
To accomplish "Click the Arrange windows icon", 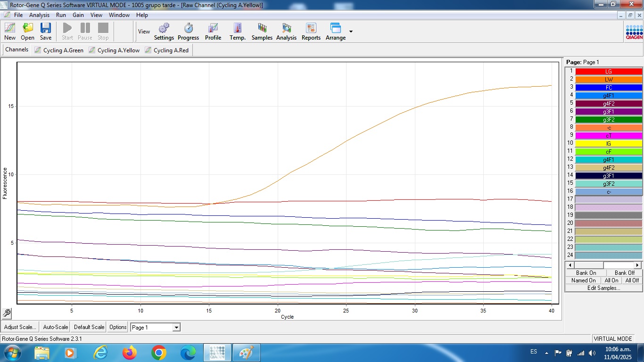I will click(336, 32).
